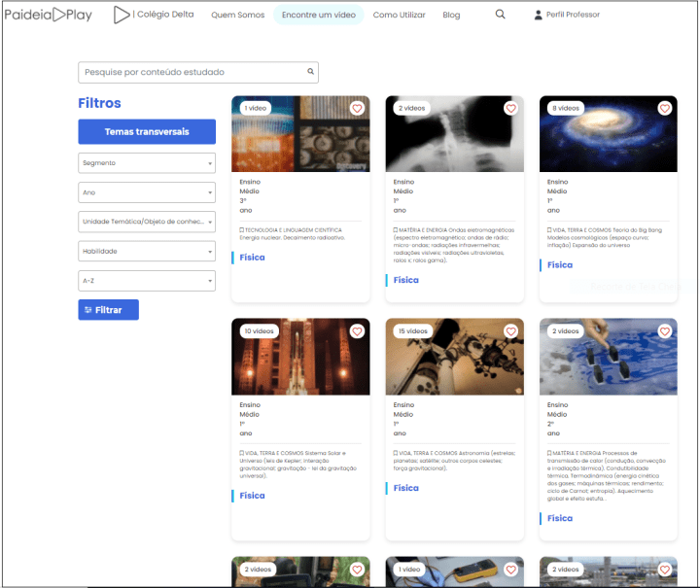Click heart icon on Astronomia card
The width and height of the screenshot is (700, 588).
pos(510,331)
